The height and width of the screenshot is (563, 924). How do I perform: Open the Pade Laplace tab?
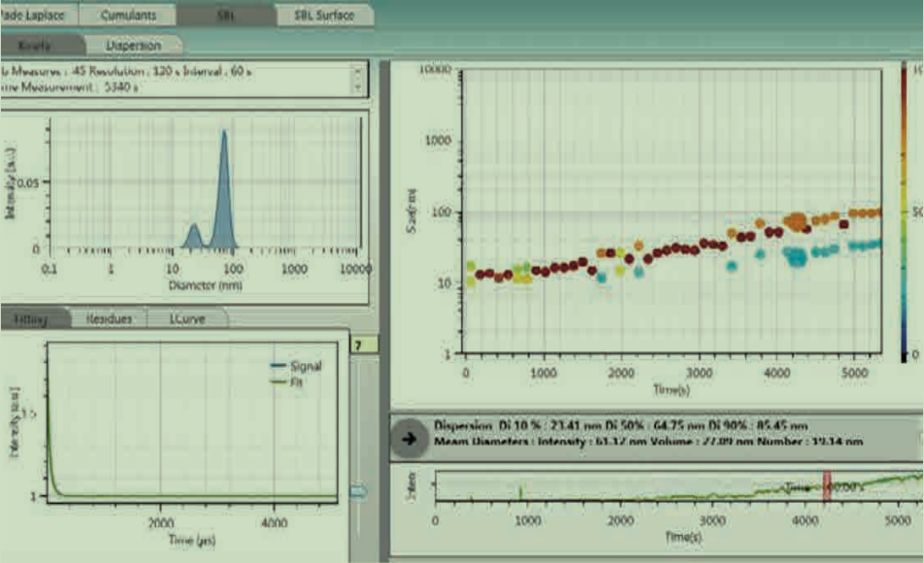[x=34, y=16]
